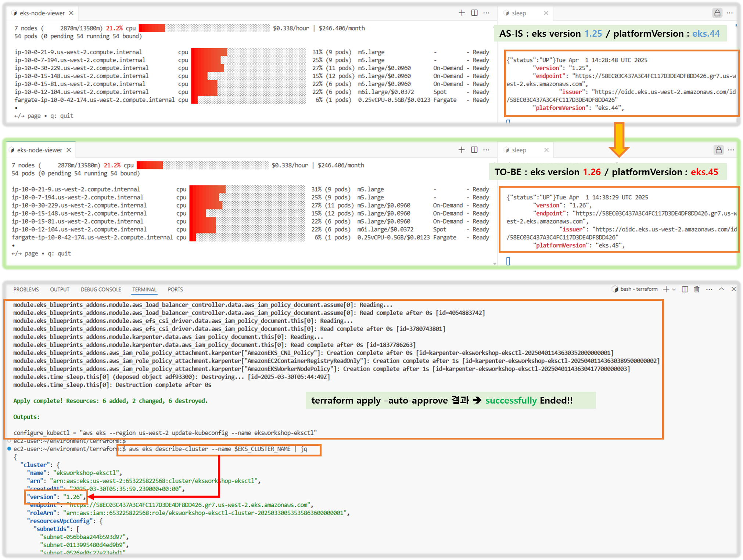Image resolution: width=743 pixels, height=560 pixels.
Task: Kill terminal with the trash icon
Action: tap(697, 289)
